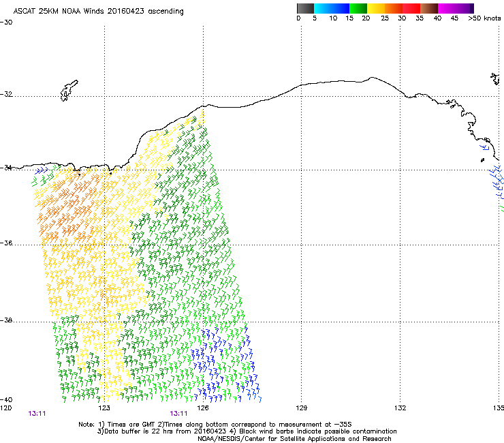This screenshot has width=504, height=443.
Task: Click the "25" legend scale label
Action: (x=385, y=18)
